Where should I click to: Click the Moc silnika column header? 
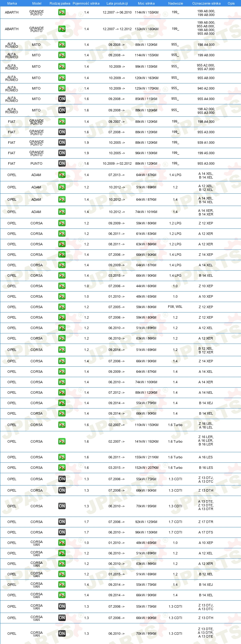pos(146,3)
